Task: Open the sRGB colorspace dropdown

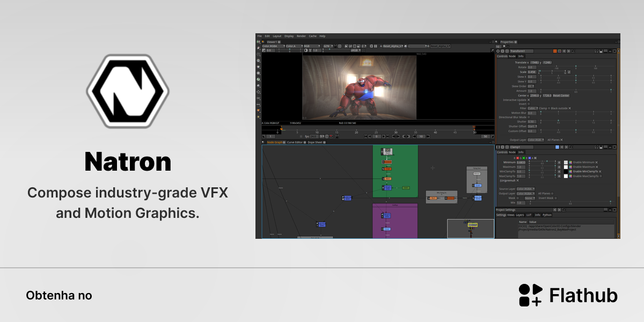Action: pyautogui.click(x=357, y=50)
